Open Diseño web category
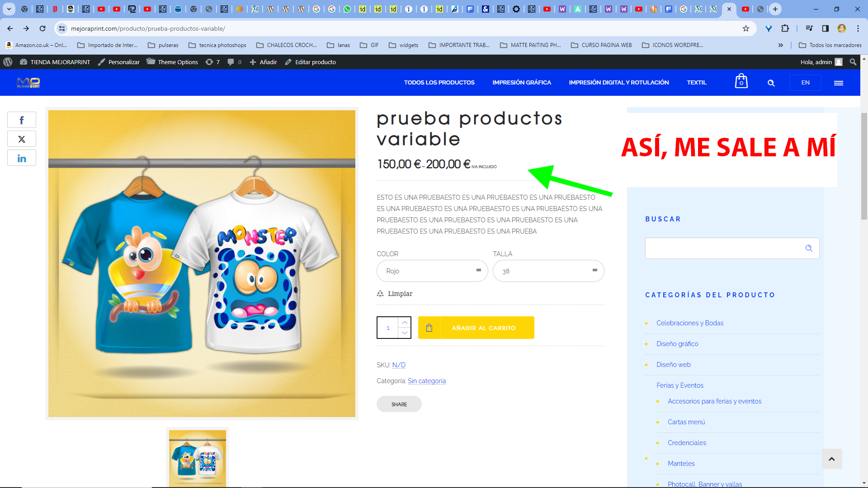 (x=674, y=365)
